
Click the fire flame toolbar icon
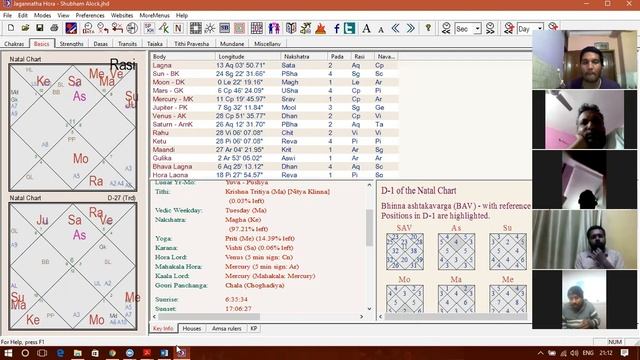[320, 28]
